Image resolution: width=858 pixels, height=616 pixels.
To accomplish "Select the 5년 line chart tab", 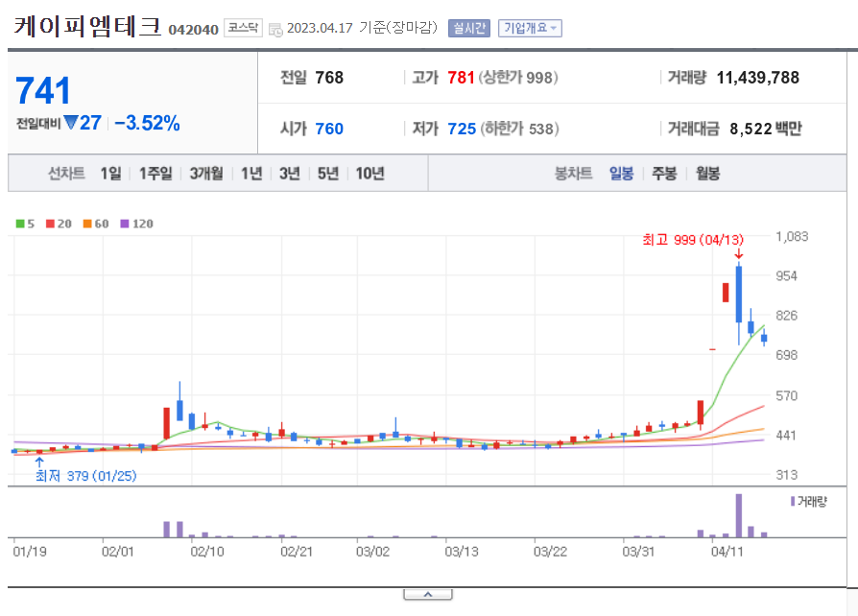I will click(328, 174).
